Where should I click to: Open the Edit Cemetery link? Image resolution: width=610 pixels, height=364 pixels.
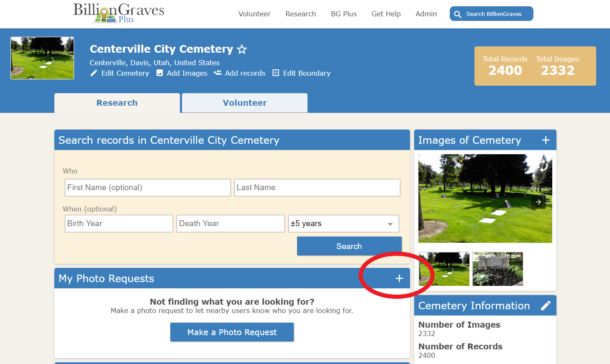[x=125, y=73]
